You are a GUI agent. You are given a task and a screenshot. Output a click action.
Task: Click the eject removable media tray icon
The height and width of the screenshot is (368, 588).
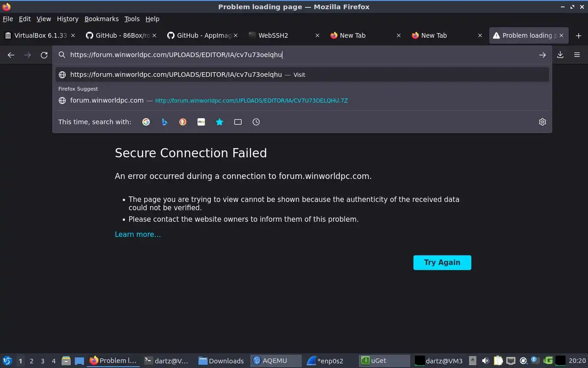pos(473,361)
